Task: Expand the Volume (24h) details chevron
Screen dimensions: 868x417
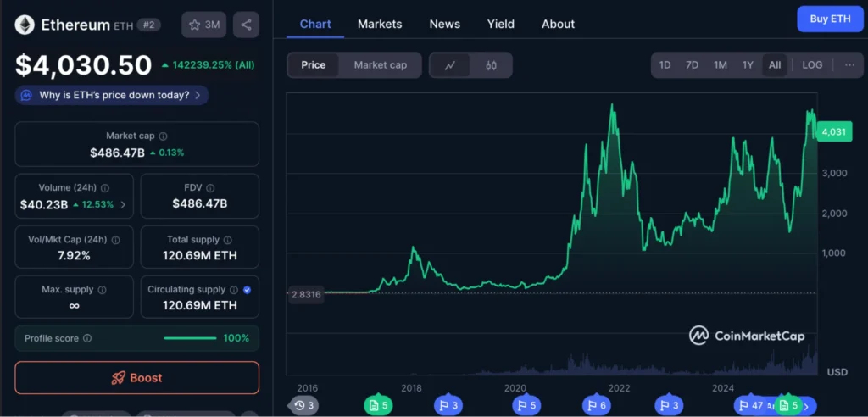Action: [x=124, y=204]
